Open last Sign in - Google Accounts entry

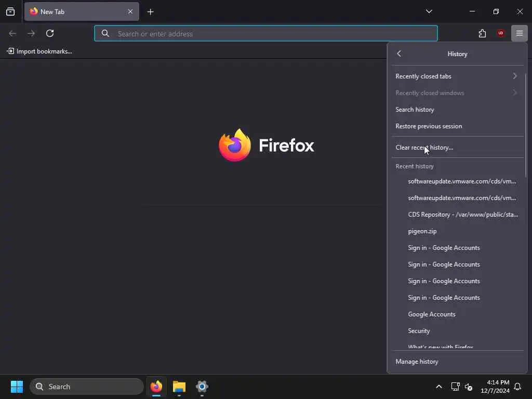coord(457,298)
